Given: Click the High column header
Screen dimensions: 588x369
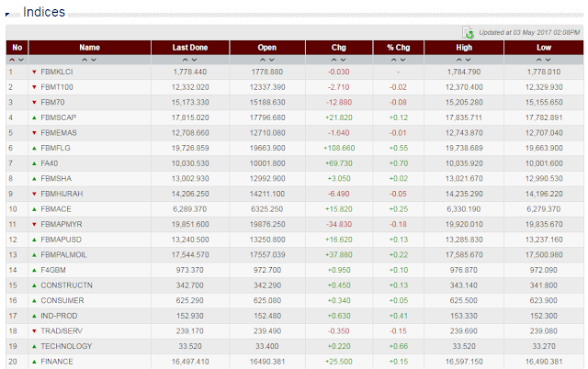Looking at the screenshot, I should click(x=464, y=48).
